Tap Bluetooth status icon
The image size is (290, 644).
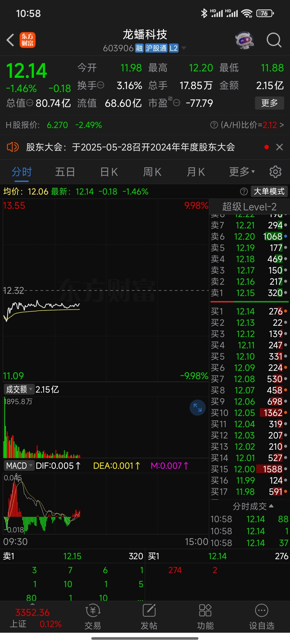pos(204,13)
